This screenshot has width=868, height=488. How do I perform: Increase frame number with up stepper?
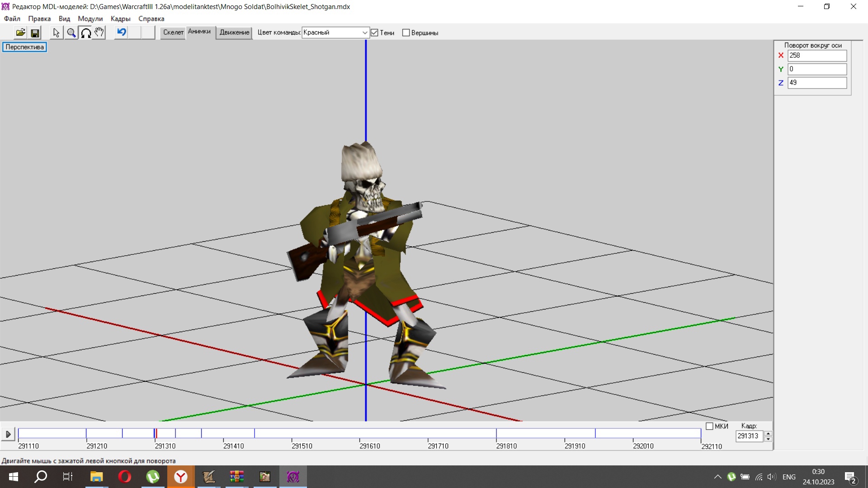pos(768,433)
